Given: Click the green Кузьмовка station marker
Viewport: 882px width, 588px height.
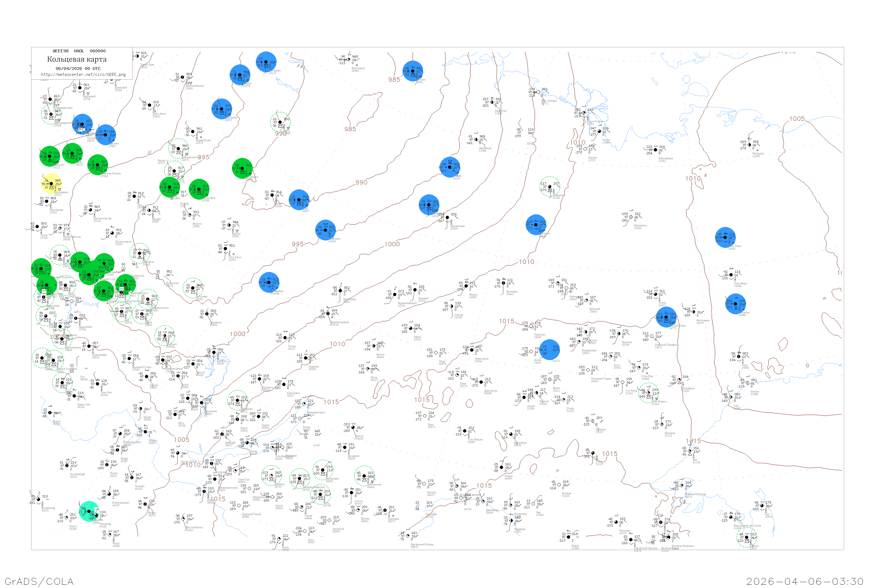Looking at the screenshot, I should pyautogui.click(x=199, y=189).
